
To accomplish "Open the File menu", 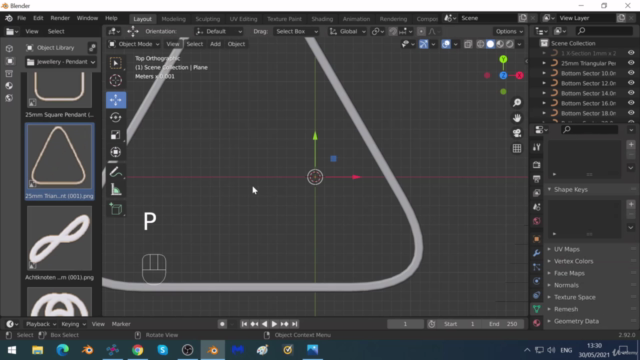I will click(x=21, y=18).
